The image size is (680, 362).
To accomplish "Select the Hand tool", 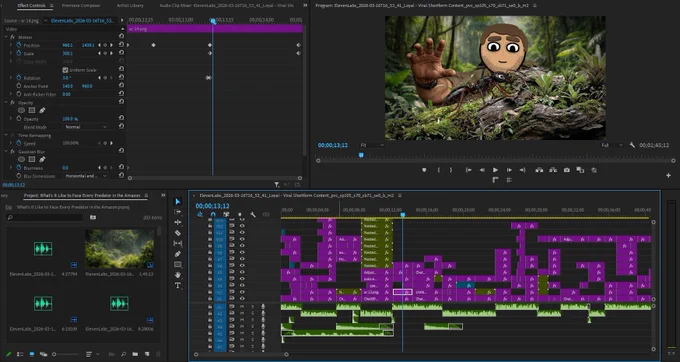I will pyautogui.click(x=178, y=275).
